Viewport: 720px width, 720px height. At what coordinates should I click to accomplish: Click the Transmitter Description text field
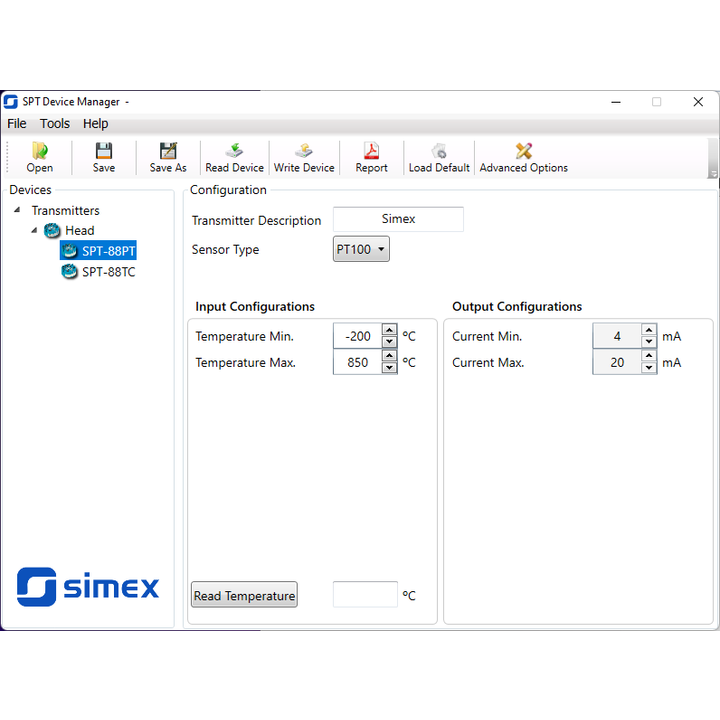point(398,219)
